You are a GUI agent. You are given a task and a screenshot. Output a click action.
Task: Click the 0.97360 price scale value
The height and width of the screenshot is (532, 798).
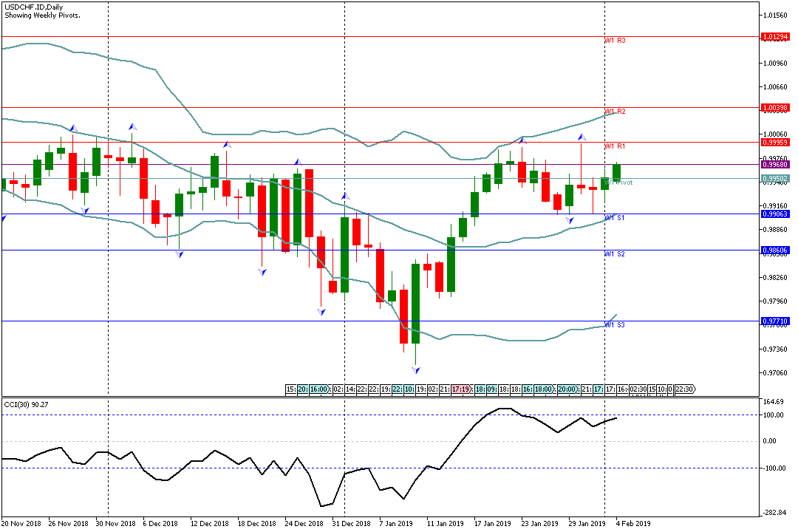point(775,349)
